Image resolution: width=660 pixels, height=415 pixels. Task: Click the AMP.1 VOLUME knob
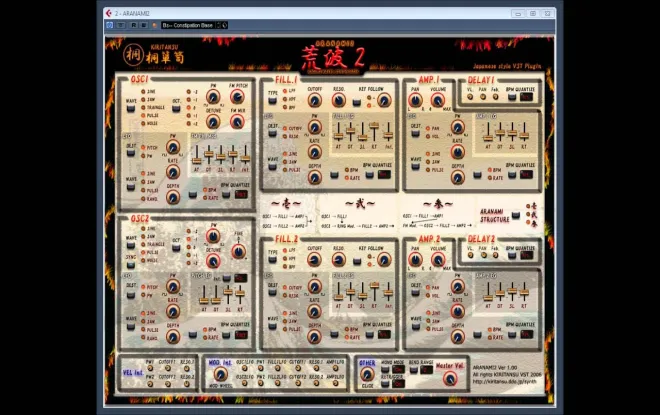click(x=438, y=100)
